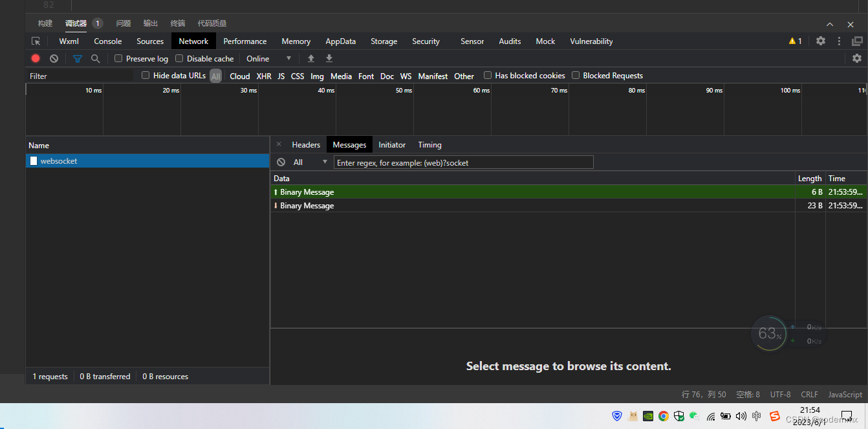The height and width of the screenshot is (429, 868).
Task: View the warning indicator
Action: [x=795, y=41]
